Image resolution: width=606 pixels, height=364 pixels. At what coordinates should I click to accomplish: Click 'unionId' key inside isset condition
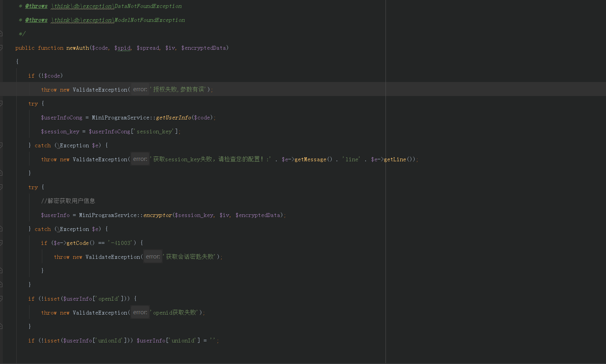pos(109,341)
